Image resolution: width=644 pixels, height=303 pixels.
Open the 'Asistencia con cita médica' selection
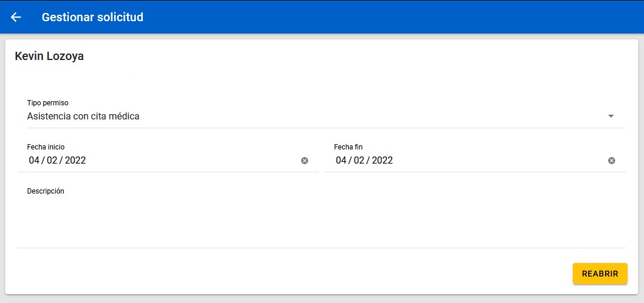(x=83, y=116)
